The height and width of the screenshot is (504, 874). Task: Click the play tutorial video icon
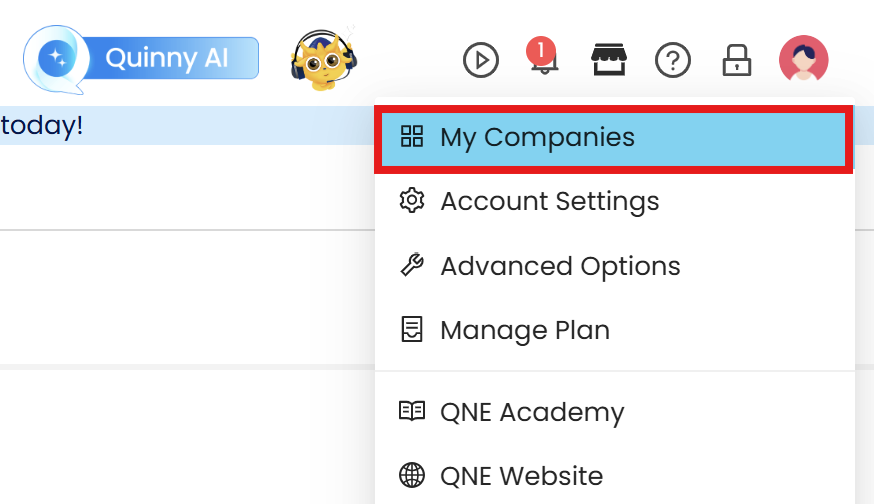click(481, 61)
